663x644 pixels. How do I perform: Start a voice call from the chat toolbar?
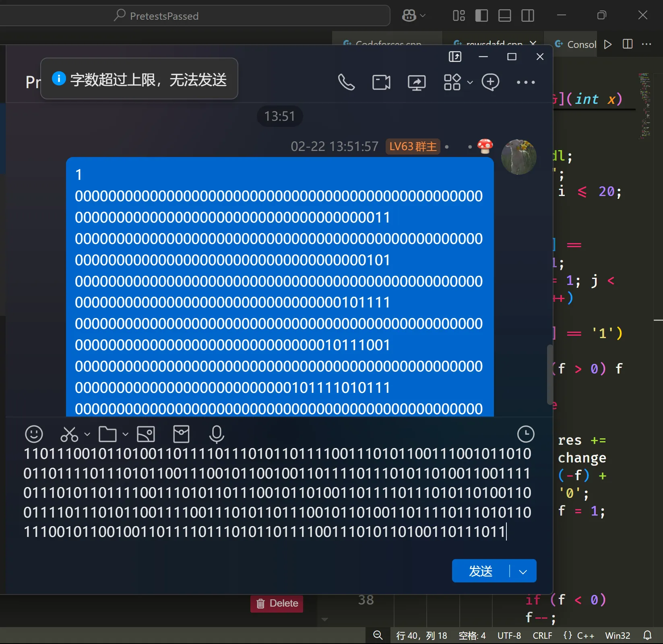(347, 82)
